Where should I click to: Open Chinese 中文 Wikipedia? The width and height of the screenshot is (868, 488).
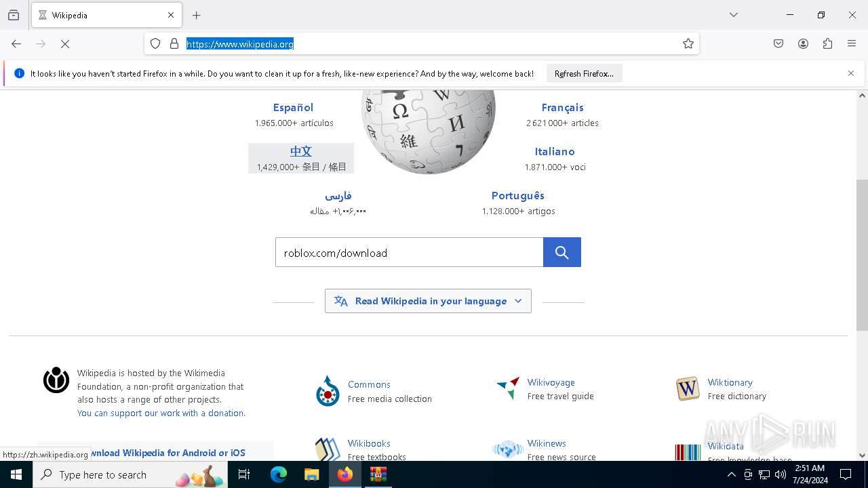(x=301, y=151)
